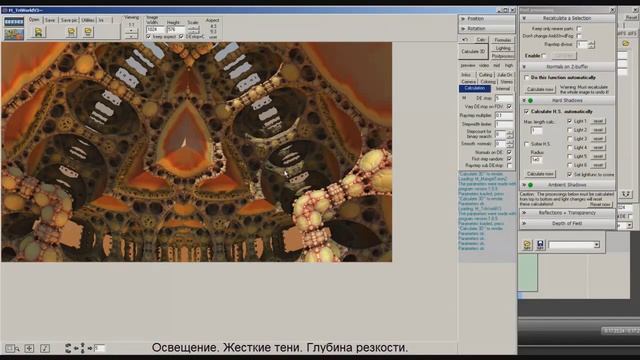Viewport: 640px width, 360px height.
Task: Toggle the First step random checkbox
Action: pyautogui.click(x=509, y=159)
